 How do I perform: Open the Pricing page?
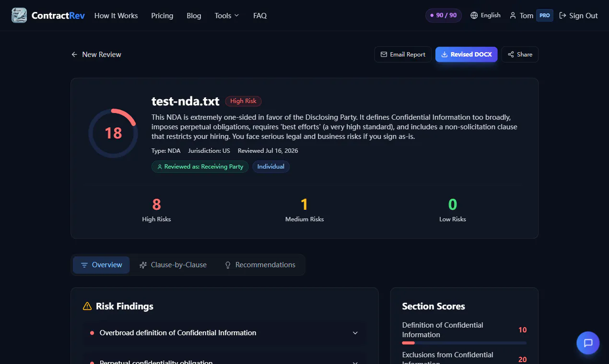[162, 15]
